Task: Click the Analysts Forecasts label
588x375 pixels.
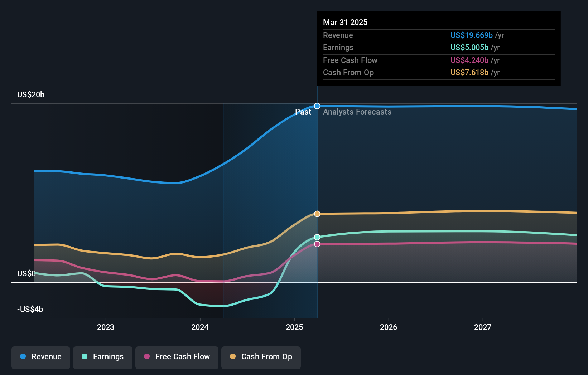Action: click(x=357, y=112)
